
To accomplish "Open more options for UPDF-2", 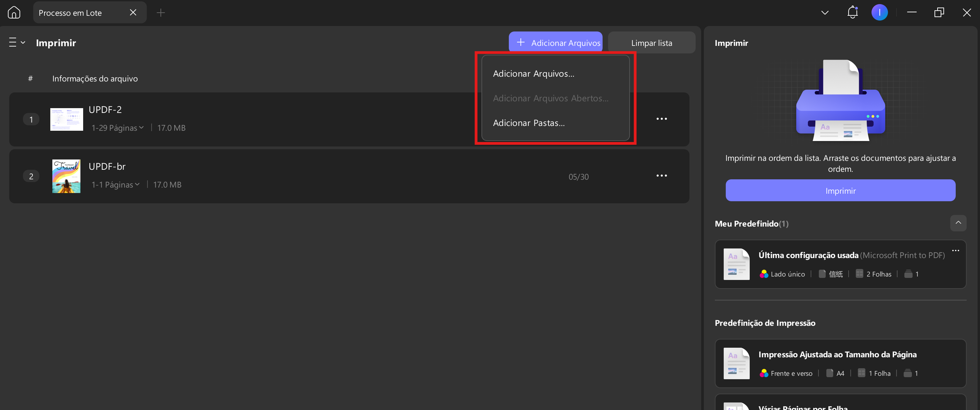I will (661, 119).
